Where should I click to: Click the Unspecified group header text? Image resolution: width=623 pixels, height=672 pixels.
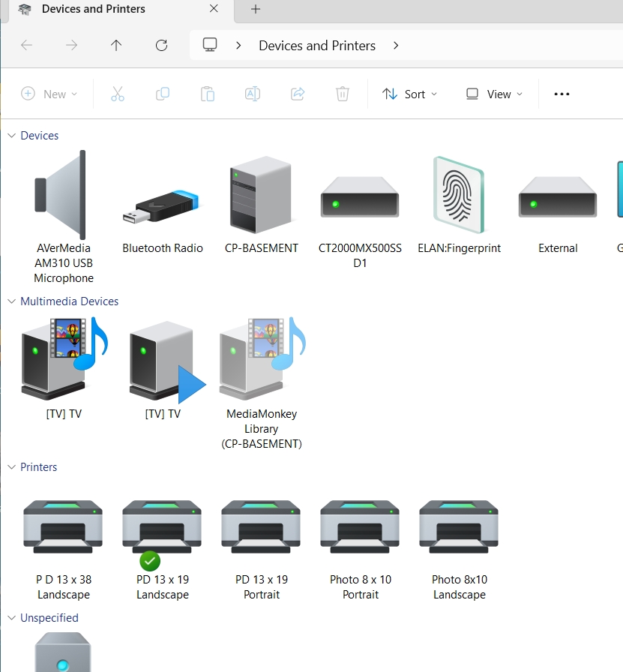pyautogui.click(x=49, y=617)
